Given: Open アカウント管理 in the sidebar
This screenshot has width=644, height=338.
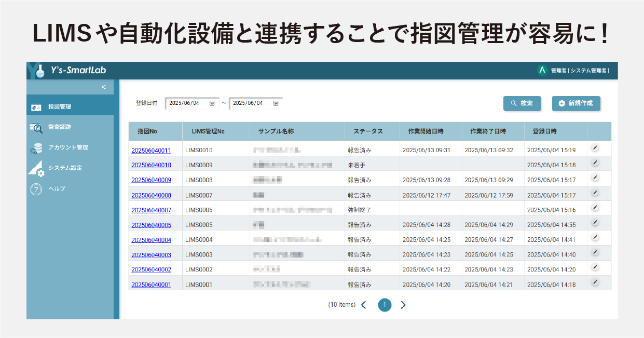Looking at the screenshot, I should click(70, 147).
